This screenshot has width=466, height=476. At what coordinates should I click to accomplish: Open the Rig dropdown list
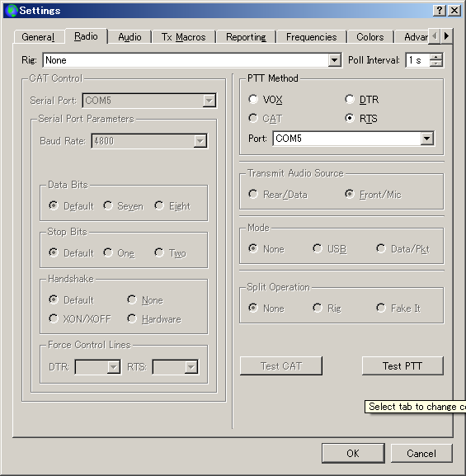point(334,60)
